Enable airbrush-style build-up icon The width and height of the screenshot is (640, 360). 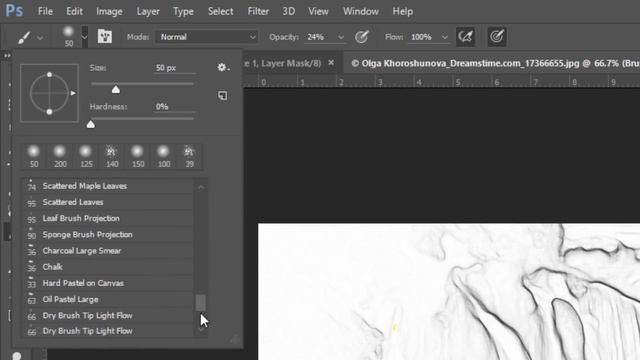click(x=465, y=37)
